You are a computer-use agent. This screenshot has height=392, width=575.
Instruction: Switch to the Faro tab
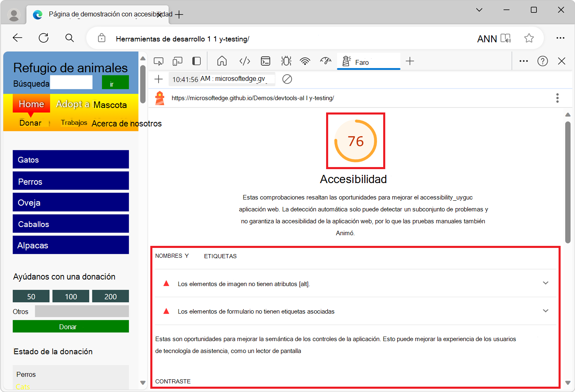click(x=368, y=61)
